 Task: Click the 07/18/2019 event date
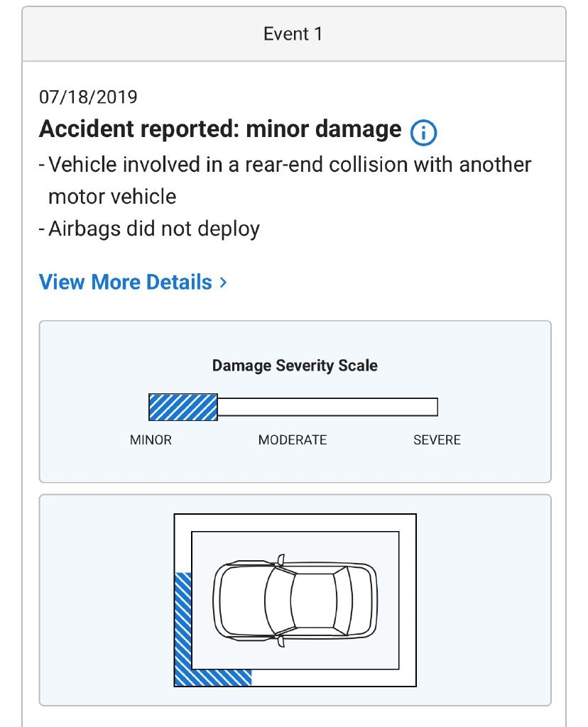(x=88, y=97)
